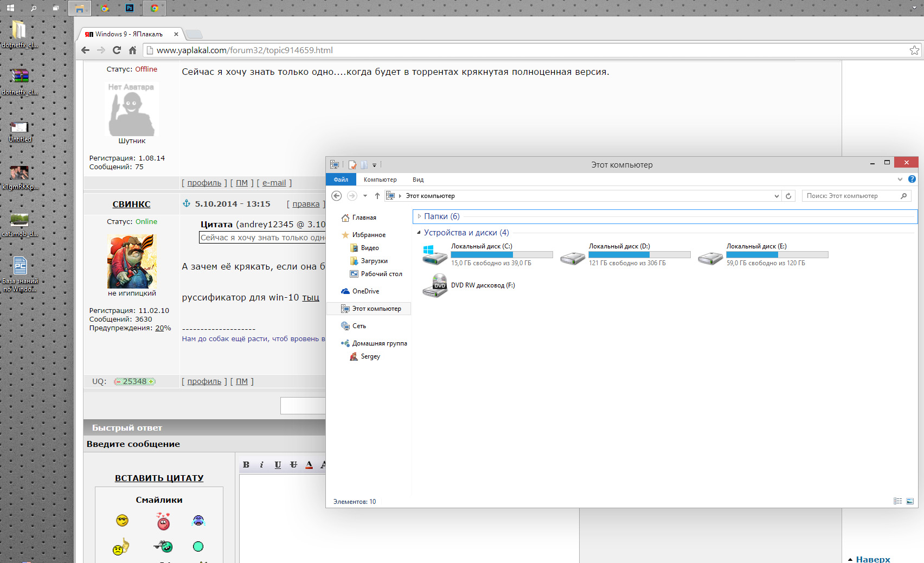Viewport: 924px width, 563px height.
Task: Open Task View on the taskbar
Action: coord(55,8)
